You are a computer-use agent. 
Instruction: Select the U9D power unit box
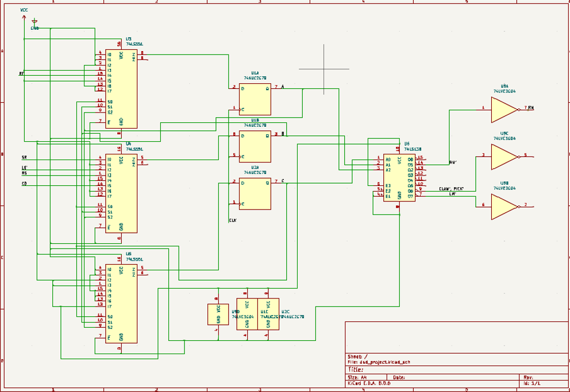click(218, 315)
